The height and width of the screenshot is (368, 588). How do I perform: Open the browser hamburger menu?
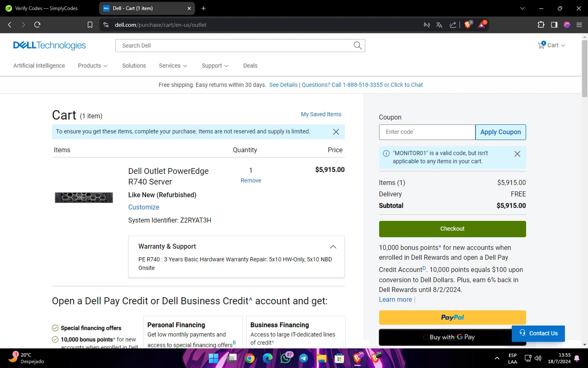tap(579, 25)
